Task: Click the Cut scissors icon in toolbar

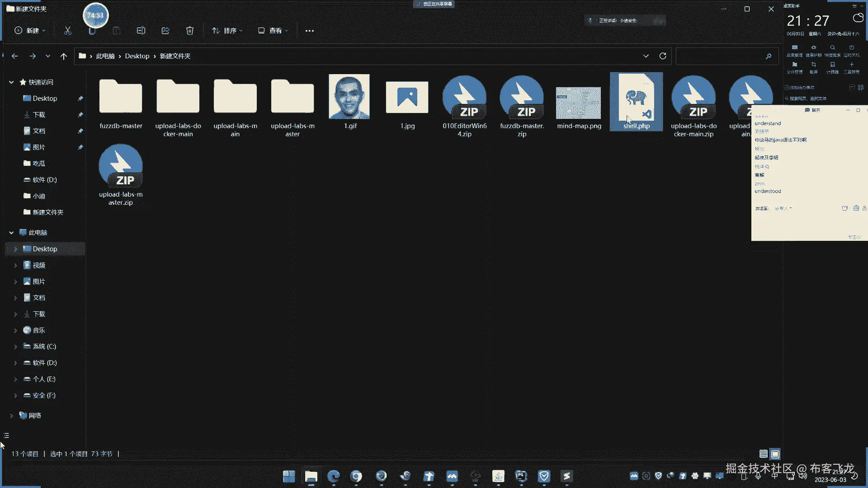Action: coord(68,31)
